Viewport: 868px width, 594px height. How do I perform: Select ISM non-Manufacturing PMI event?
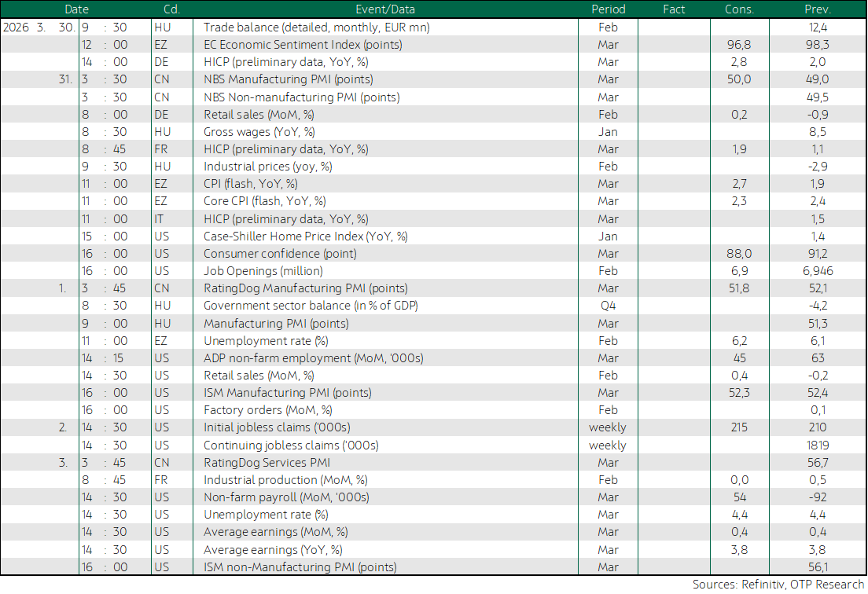300,567
